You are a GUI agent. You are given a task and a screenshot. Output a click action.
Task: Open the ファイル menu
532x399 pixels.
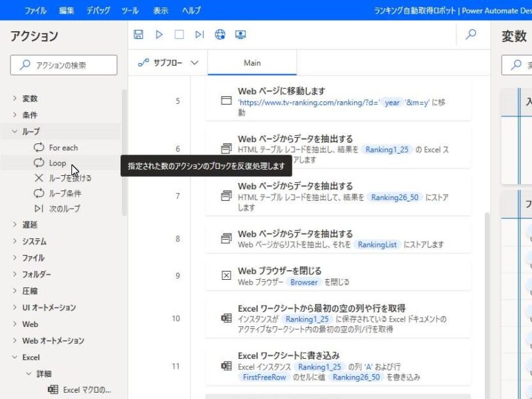[x=35, y=10]
